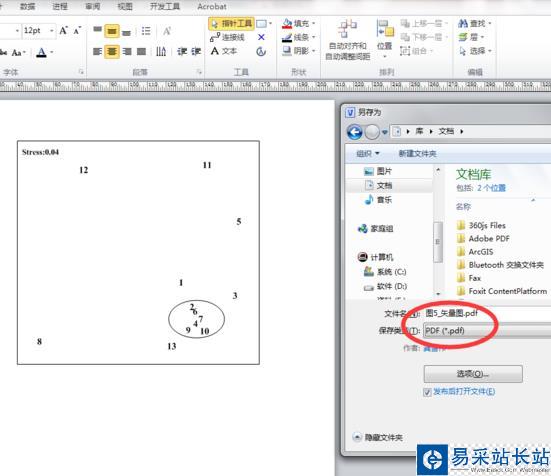Open the 12pt font size dropdown
551x476 pixels.
tap(52, 31)
